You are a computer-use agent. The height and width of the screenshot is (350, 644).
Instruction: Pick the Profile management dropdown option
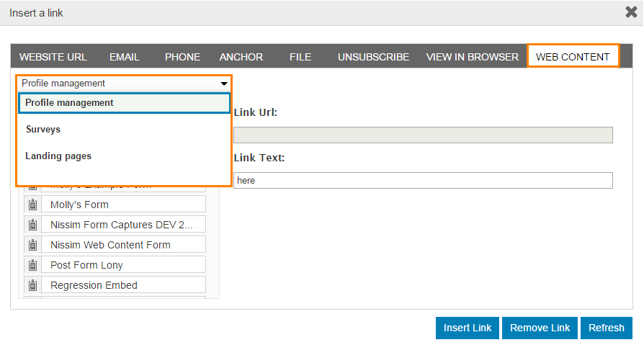click(69, 103)
